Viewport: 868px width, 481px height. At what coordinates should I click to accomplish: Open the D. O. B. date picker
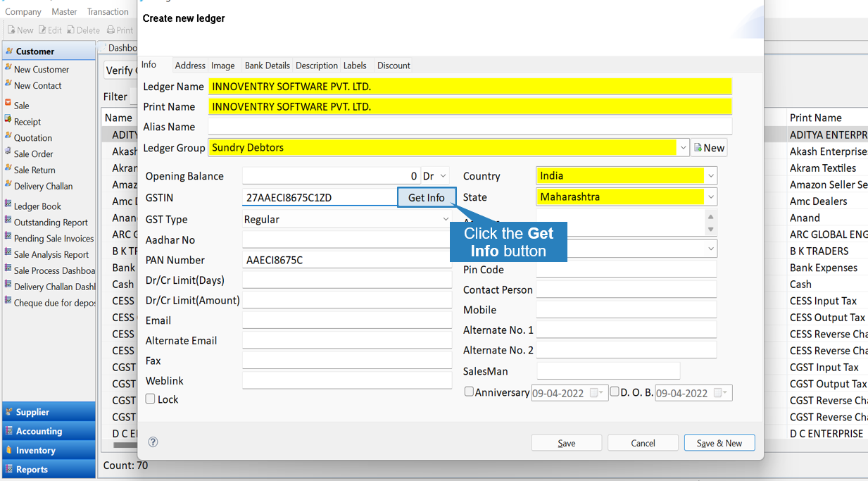click(x=720, y=393)
